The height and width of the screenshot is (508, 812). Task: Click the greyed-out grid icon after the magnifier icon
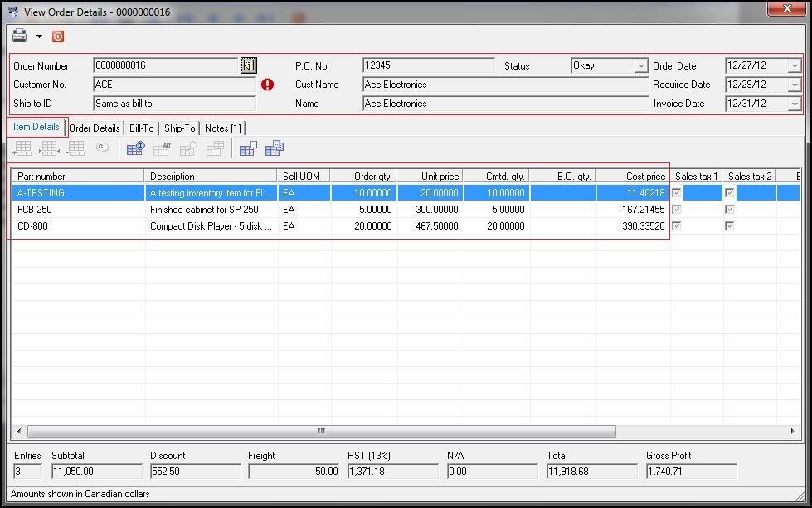tap(215, 148)
